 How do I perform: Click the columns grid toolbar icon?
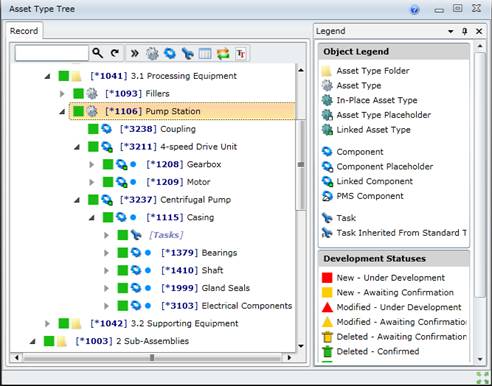pos(205,53)
